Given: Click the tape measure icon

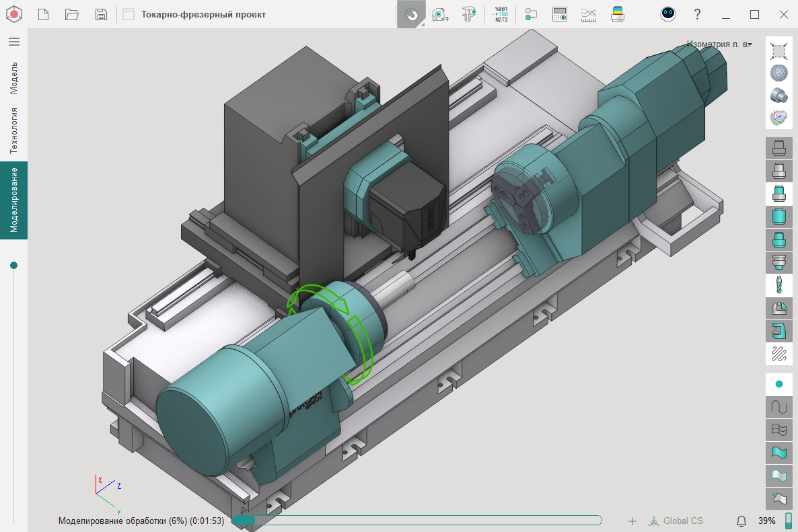Looking at the screenshot, I should coord(440,14).
